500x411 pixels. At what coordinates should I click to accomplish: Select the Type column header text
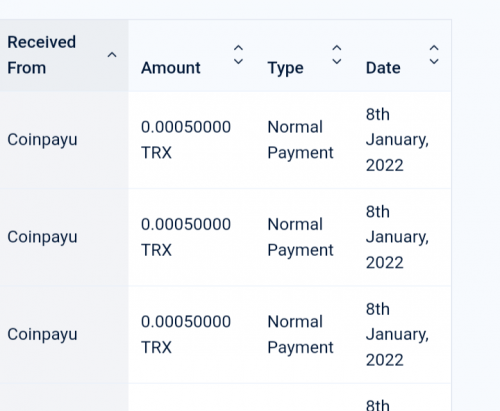[x=286, y=69]
